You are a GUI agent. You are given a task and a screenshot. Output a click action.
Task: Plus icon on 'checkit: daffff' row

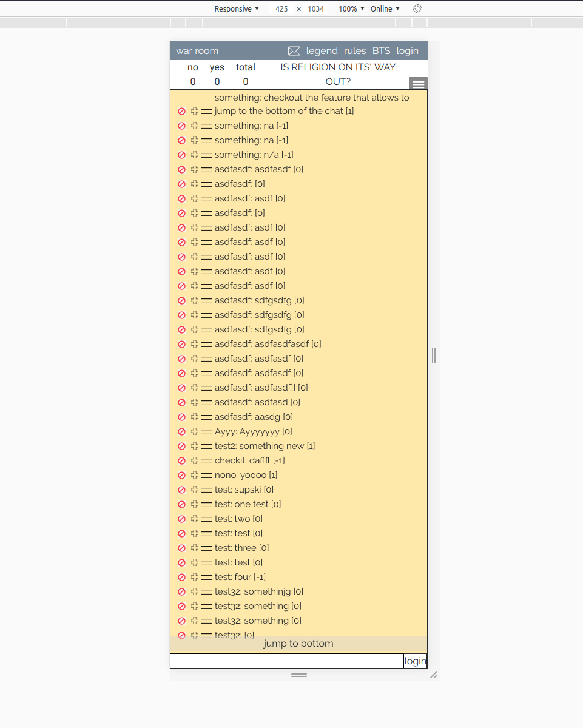click(x=195, y=460)
